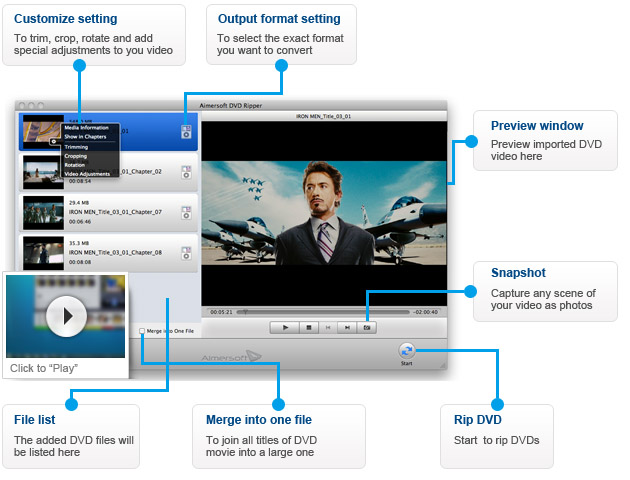Click the 00:06:46 duration text
The width and height of the screenshot is (630, 480).
[x=80, y=222]
